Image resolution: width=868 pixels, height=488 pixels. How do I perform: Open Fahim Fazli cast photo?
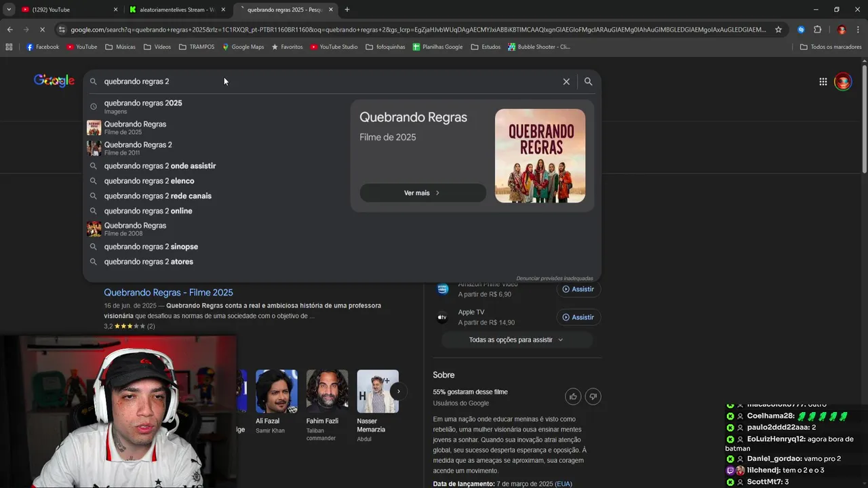[327, 391]
